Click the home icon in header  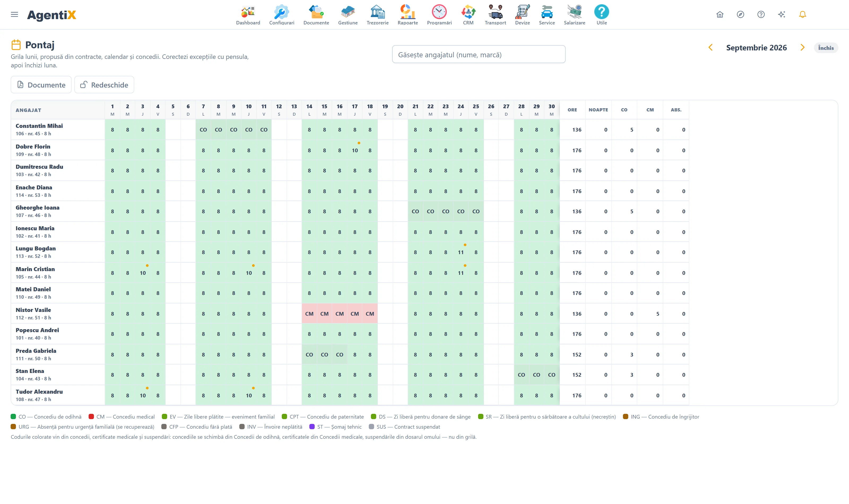click(720, 14)
